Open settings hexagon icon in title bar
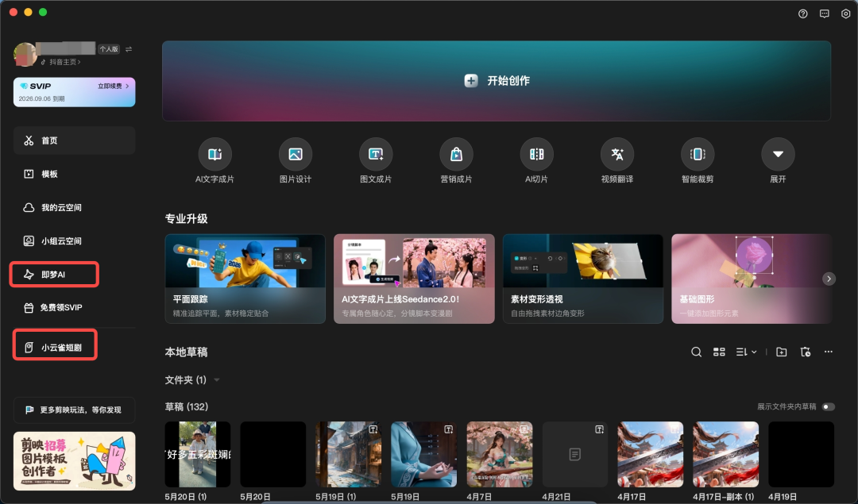The image size is (858, 504). pos(845,13)
